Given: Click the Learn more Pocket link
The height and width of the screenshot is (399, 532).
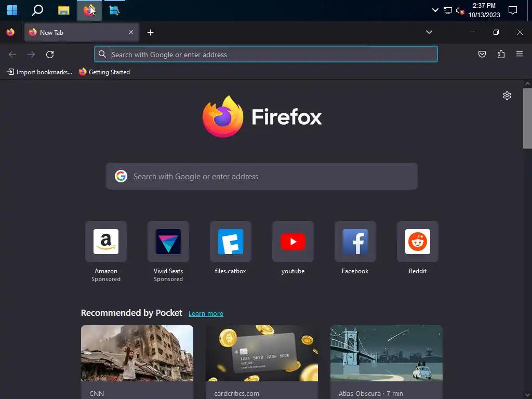Looking at the screenshot, I should 206,313.
